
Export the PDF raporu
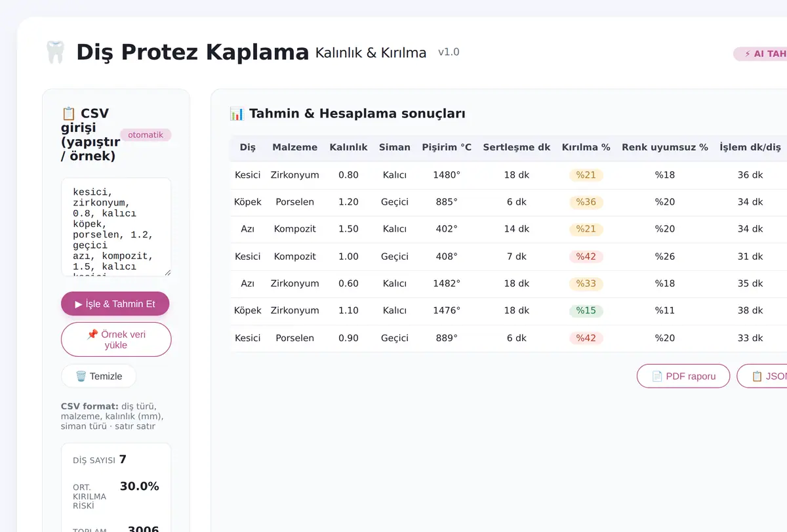pyautogui.click(x=683, y=376)
